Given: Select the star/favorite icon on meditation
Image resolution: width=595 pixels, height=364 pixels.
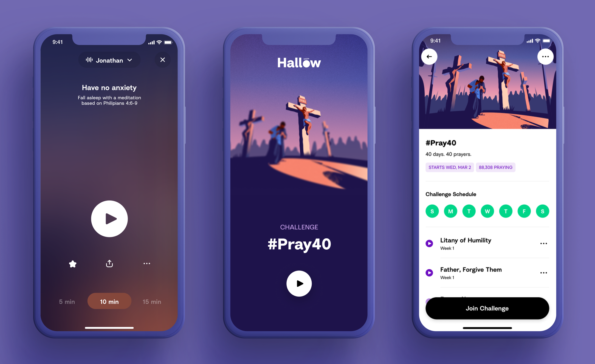Looking at the screenshot, I should click(72, 264).
